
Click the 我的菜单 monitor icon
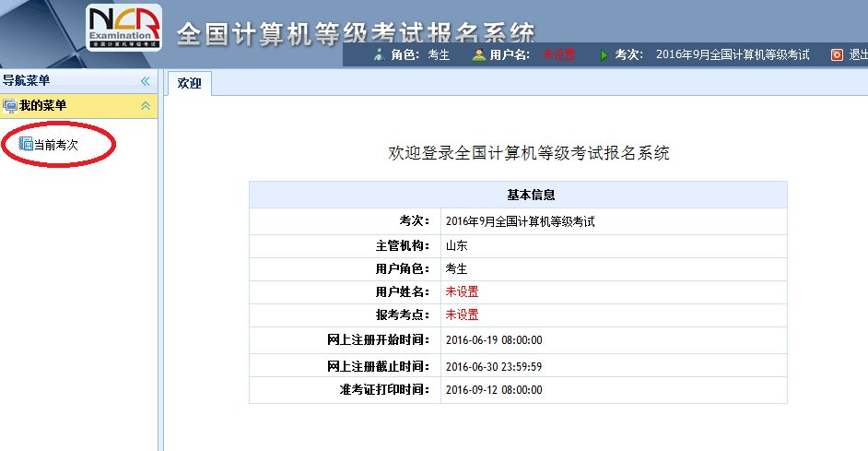pyautogui.click(x=10, y=105)
